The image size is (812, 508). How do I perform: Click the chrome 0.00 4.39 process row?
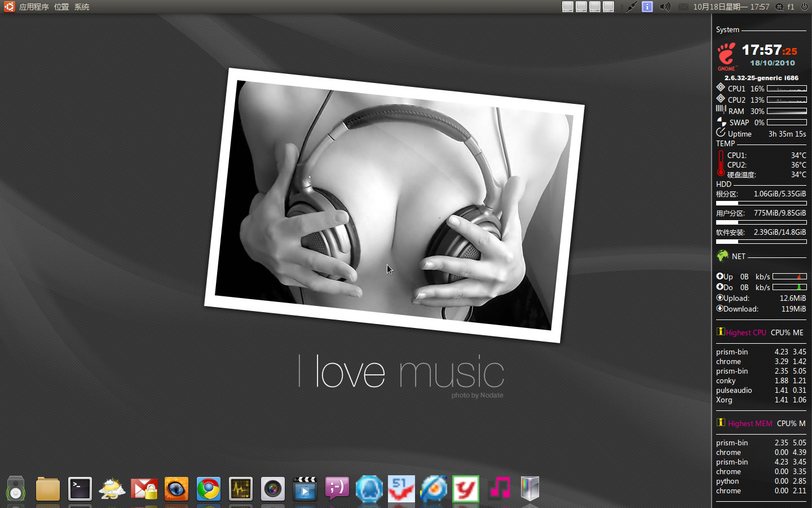[761, 453]
